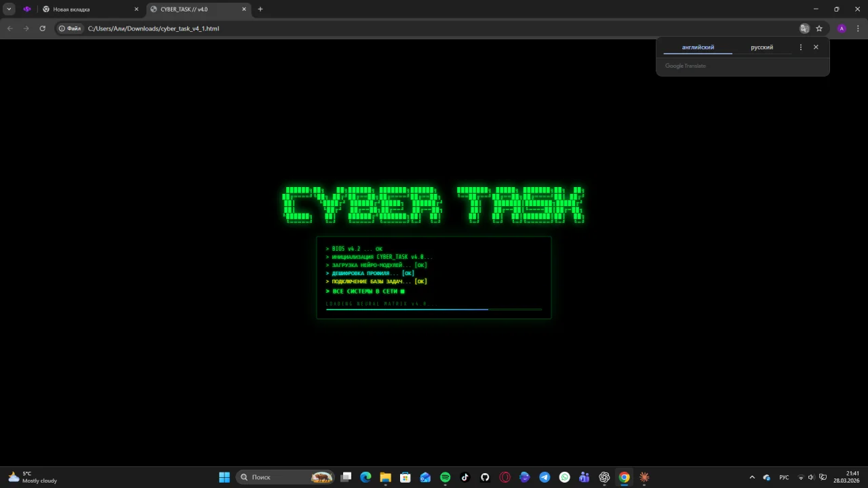The image size is (868, 488).
Task: Click the line ВСЕ СИСТЕМЫ В СЕТИ
Action: 366,291
